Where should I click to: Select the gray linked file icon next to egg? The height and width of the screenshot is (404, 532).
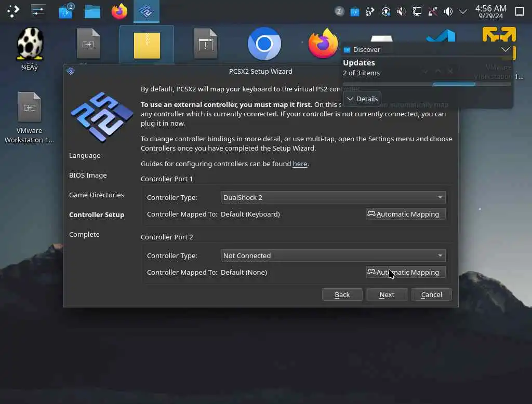88,44
